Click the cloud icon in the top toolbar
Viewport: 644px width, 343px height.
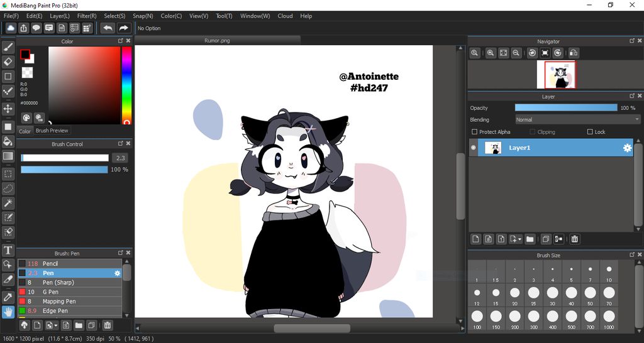pyautogui.click(x=11, y=28)
